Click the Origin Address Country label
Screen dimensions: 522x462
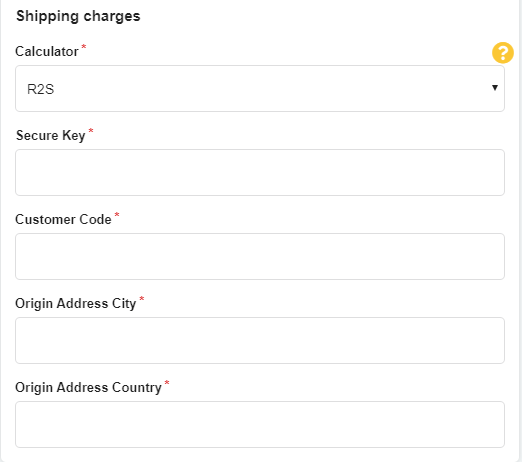coord(88,388)
